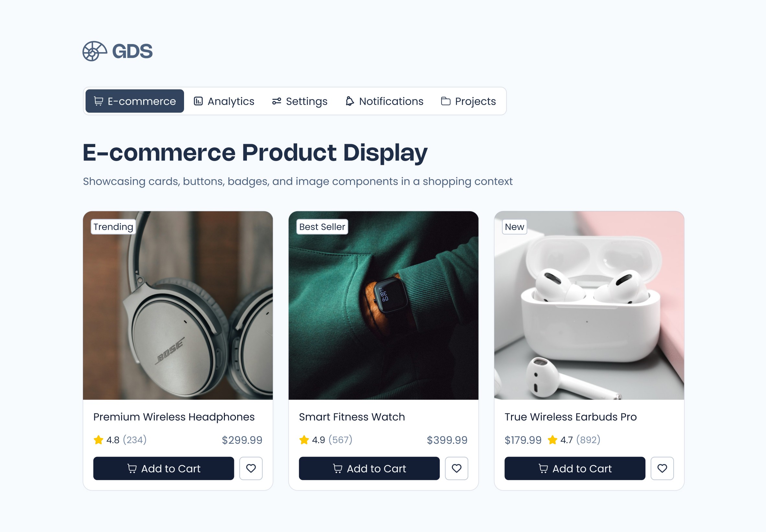This screenshot has height=532, width=766.
Task: Open the earbuds product image
Action: tap(589, 305)
